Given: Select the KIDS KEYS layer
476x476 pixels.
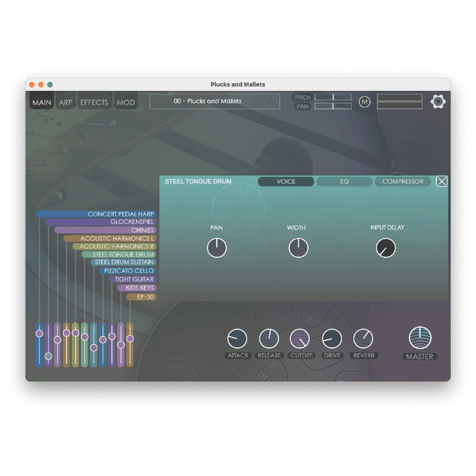Looking at the screenshot, I should [x=137, y=288].
